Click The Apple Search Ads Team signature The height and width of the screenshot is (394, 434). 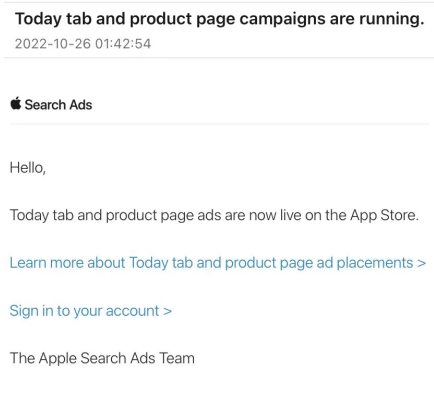[x=102, y=358]
